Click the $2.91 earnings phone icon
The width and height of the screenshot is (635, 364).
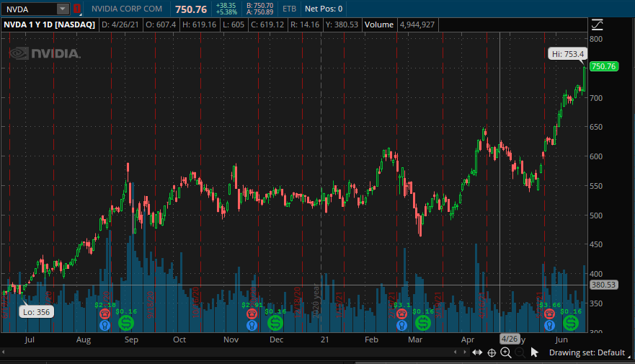pyautogui.click(x=252, y=314)
